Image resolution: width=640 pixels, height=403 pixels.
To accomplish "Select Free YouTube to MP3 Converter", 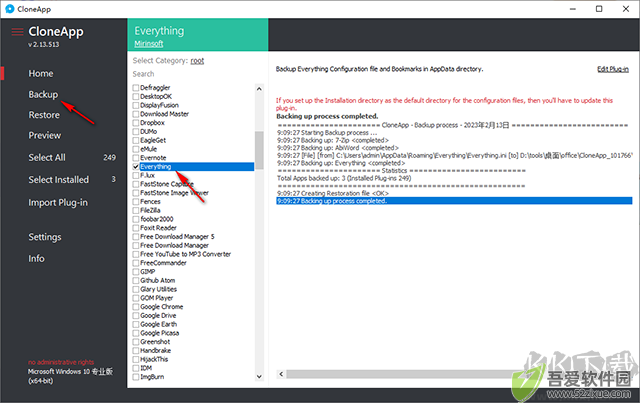I will pos(186,254).
